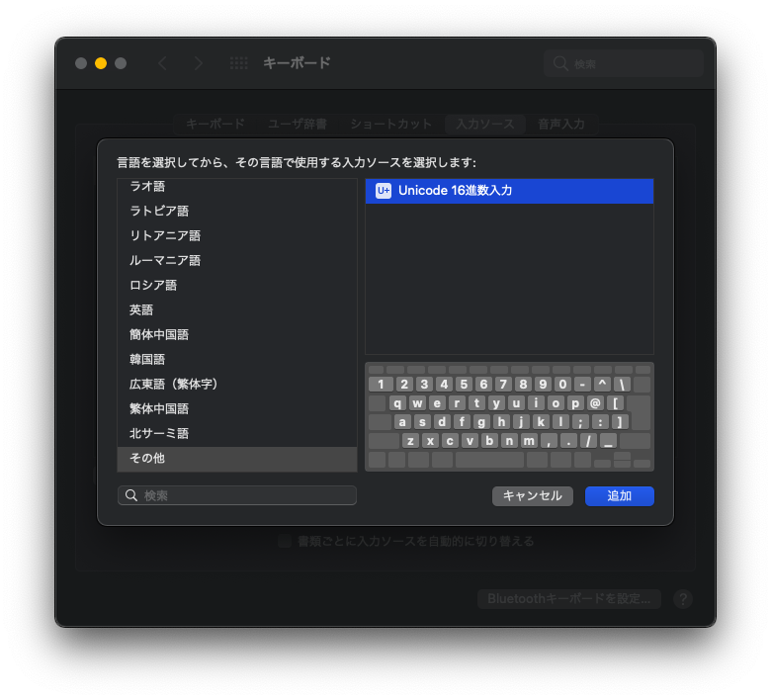Screen dimensions: 771x700
Task: Click the space bar on keyboard preview
Action: [489, 460]
